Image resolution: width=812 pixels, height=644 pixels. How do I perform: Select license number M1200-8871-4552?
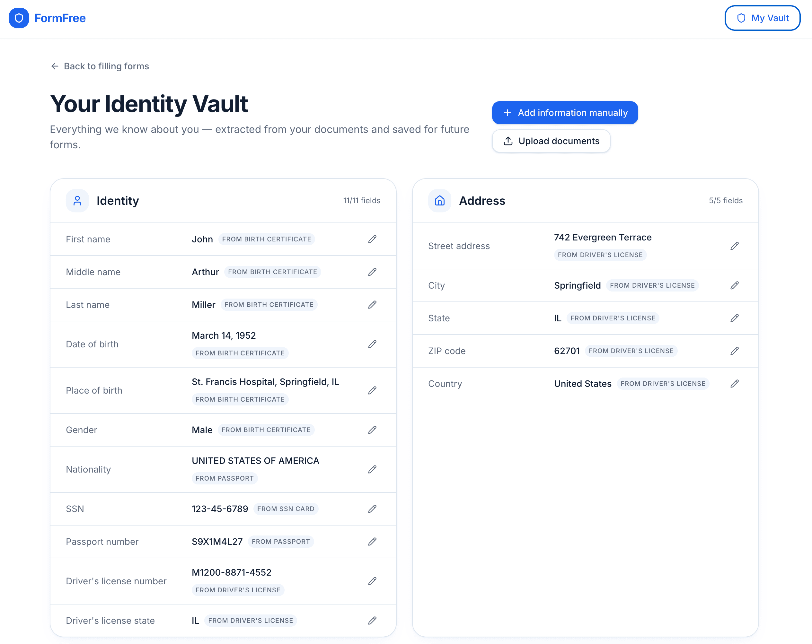232,572
